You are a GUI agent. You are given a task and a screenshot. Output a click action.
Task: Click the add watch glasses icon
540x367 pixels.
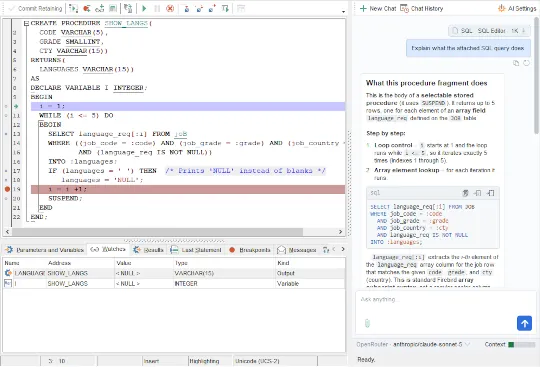(100, 9)
